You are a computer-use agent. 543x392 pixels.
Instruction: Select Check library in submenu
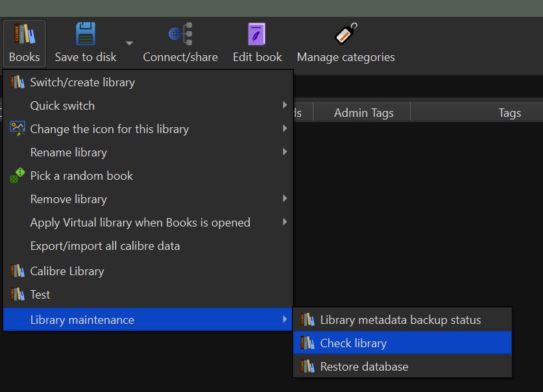click(x=353, y=343)
